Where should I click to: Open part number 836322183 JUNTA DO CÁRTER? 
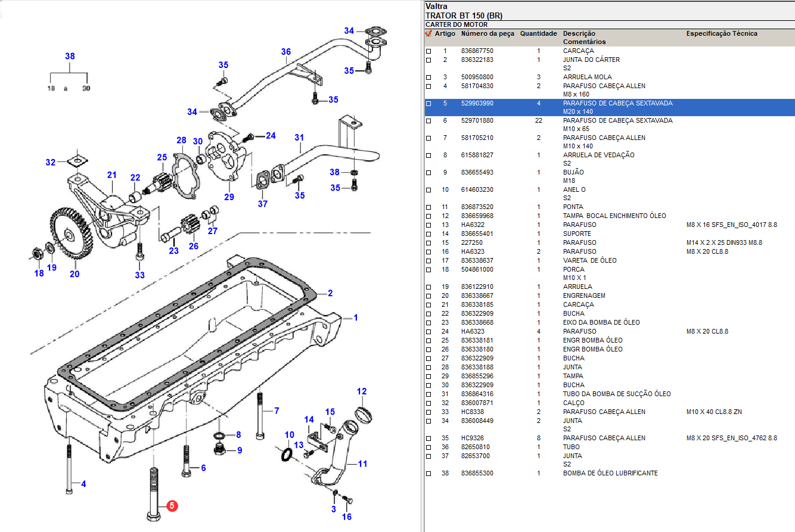tap(477, 60)
